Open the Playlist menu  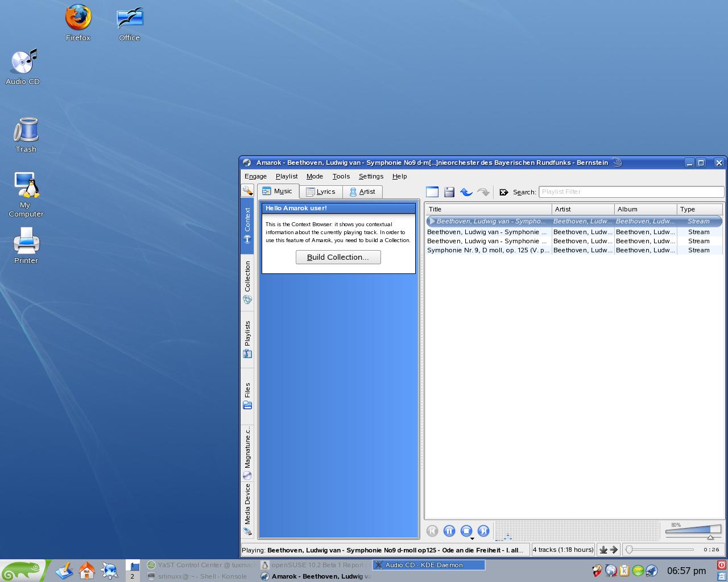[x=287, y=176]
